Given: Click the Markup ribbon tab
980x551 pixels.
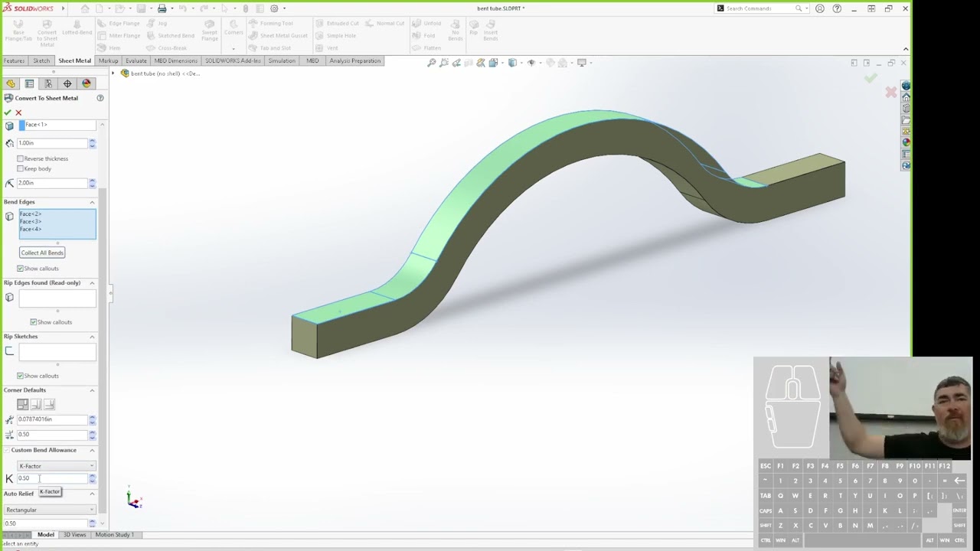Looking at the screenshot, I should tap(108, 60).
